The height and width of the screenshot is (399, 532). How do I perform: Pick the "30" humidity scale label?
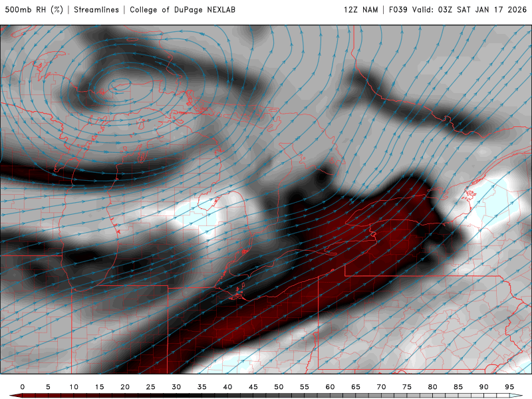(x=176, y=387)
